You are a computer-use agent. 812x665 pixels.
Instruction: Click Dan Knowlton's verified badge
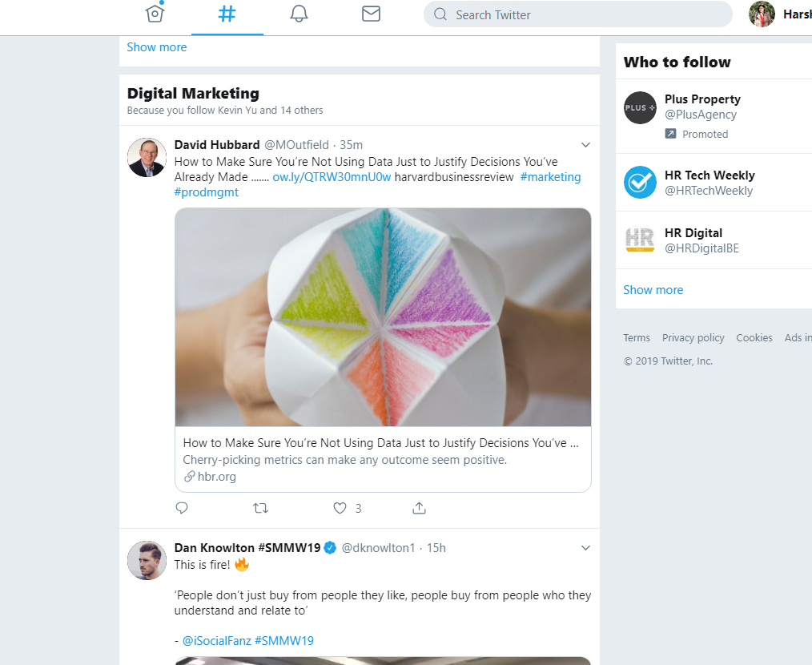click(x=330, y=547)
